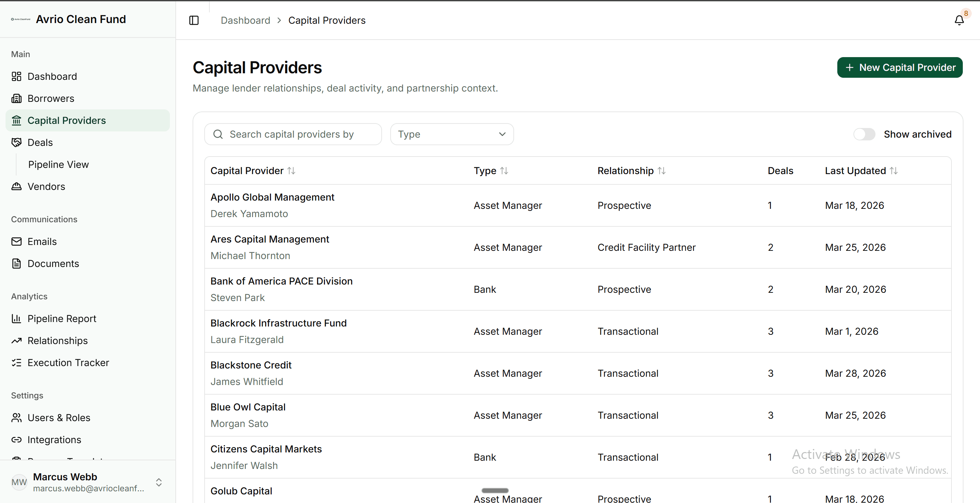Select the Borrowers icon in sidebar
The height and width of the screenshot is (503, 980).
tap(17, 98)
